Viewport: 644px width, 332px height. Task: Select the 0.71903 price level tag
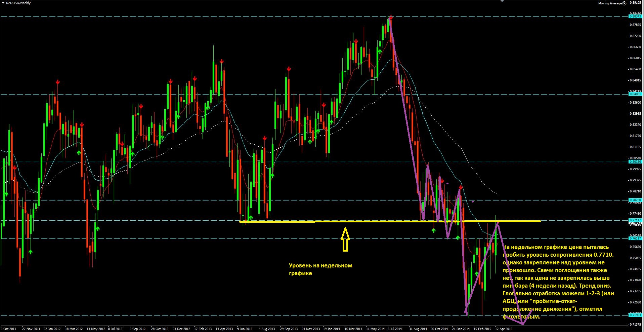coord(635,315)
